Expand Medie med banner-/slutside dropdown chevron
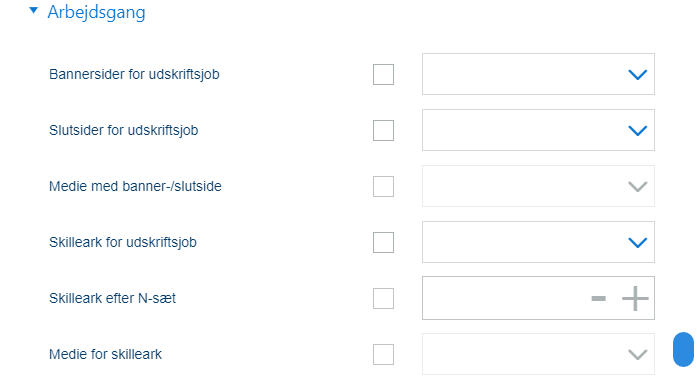Image resolution: width=697 pixels, height=381 pixels. pyautogui.click(x=637, y=187)
